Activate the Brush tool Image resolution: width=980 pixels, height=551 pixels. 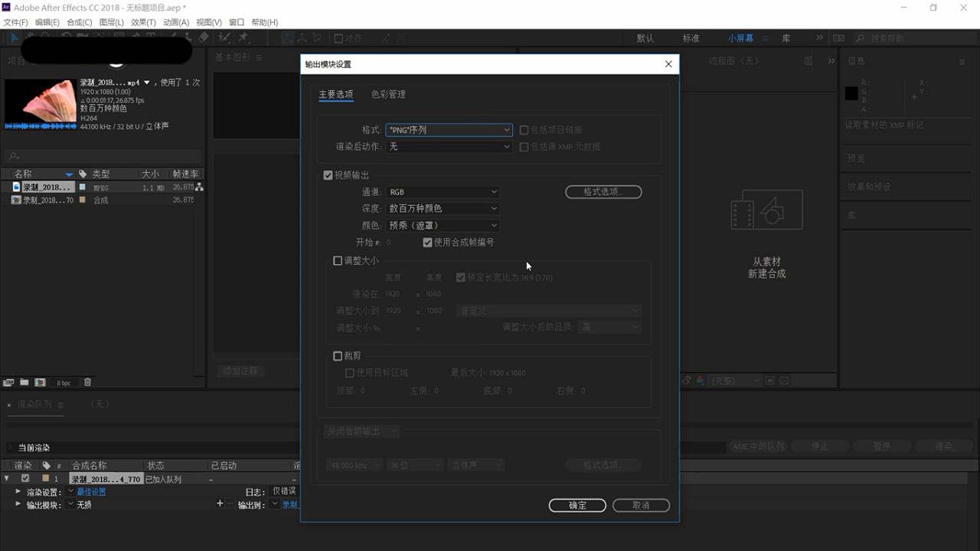click(x=173, y=36)
